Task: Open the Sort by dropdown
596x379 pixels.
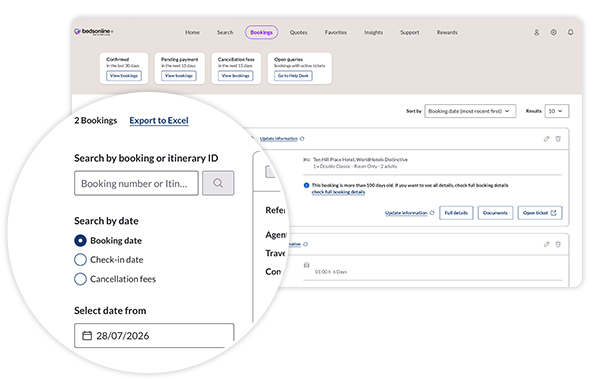Action: [x=470, y=111]
